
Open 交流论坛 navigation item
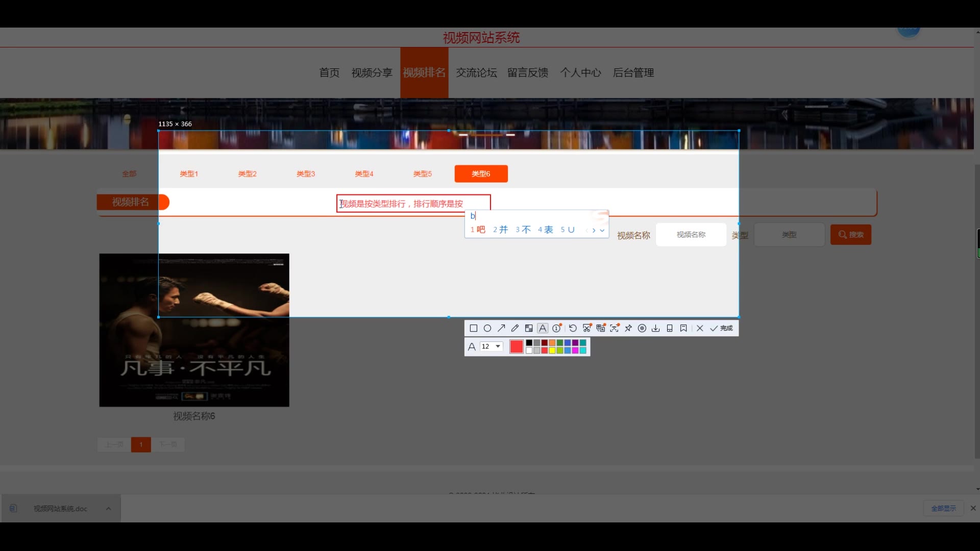tap(476, 72)
